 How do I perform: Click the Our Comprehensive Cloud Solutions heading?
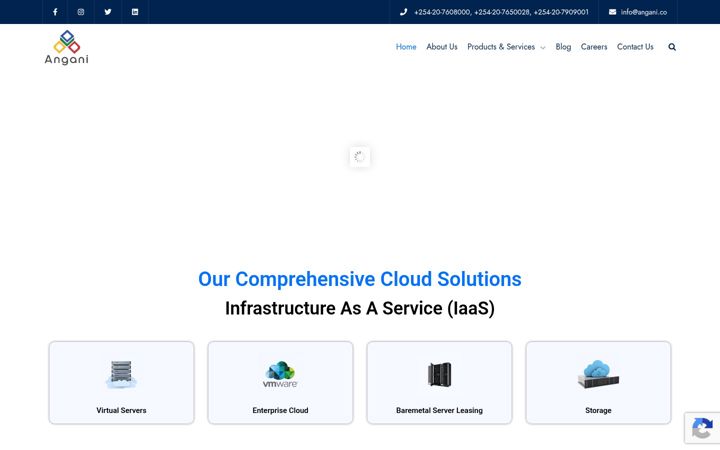pyautogui.click(x=360, y=279)
